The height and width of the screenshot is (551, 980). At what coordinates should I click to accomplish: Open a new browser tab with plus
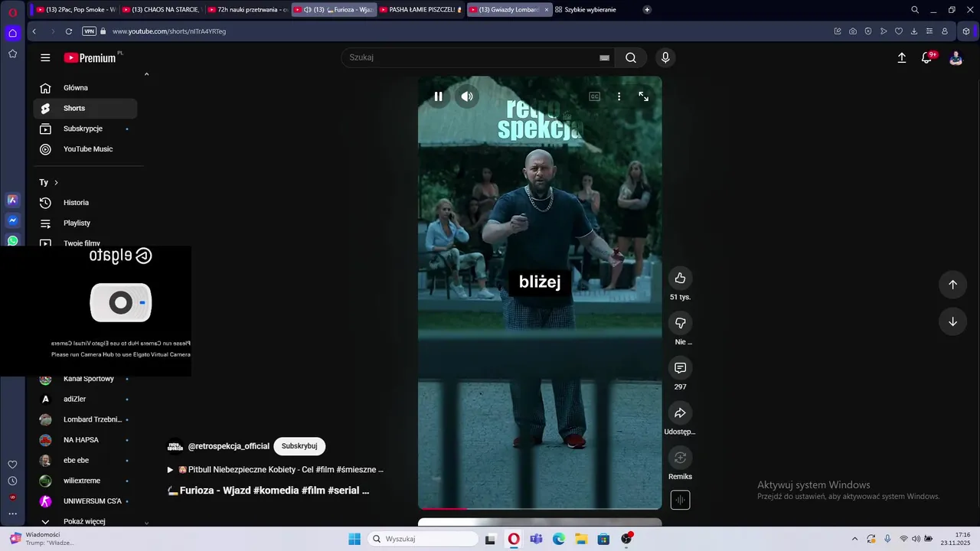[x=647, y=10]
